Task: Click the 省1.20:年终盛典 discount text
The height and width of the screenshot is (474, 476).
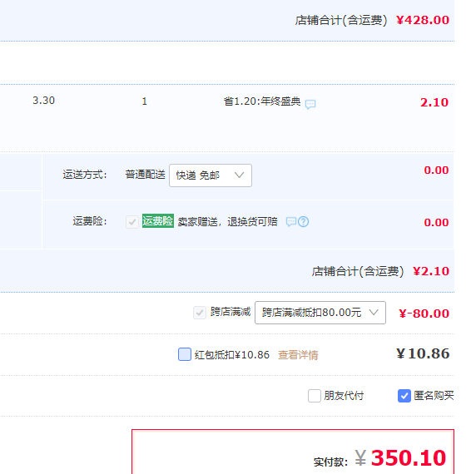Action: [x=262, y=101]
